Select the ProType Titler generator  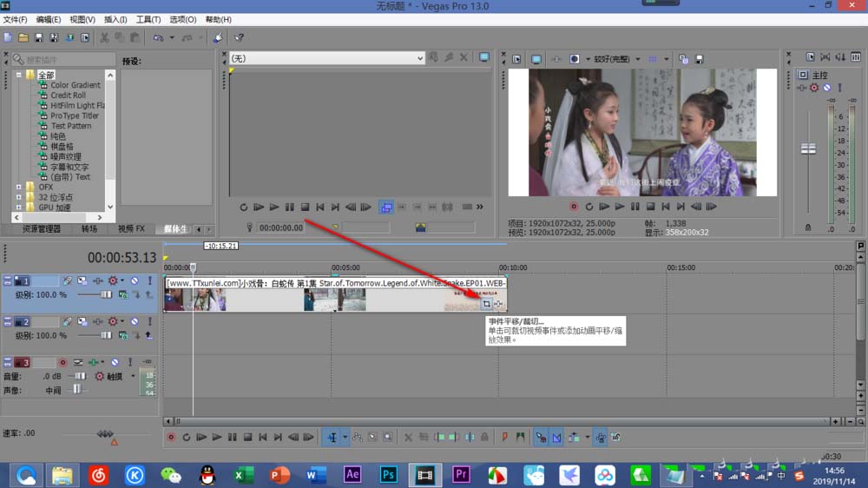coord(75,115)
